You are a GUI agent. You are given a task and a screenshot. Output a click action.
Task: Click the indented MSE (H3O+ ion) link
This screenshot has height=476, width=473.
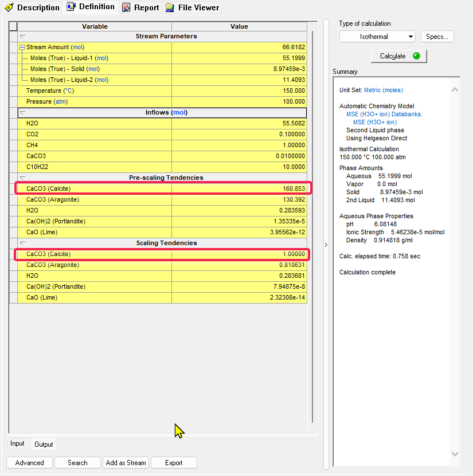[375, 122]
